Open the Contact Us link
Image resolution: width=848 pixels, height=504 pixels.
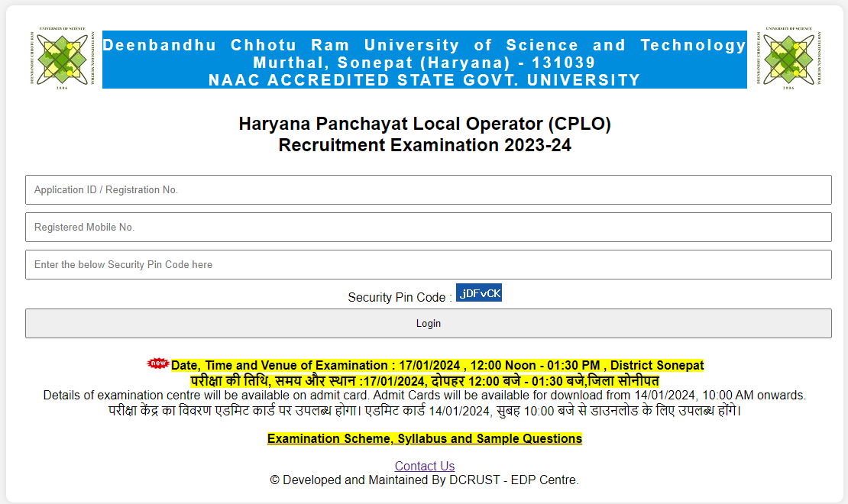tap(425, 466)
